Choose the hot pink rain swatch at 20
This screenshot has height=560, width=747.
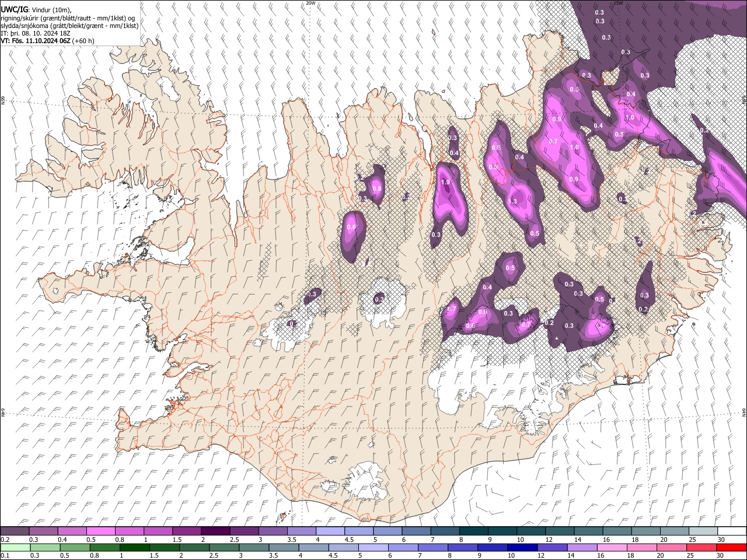[672, 547]
